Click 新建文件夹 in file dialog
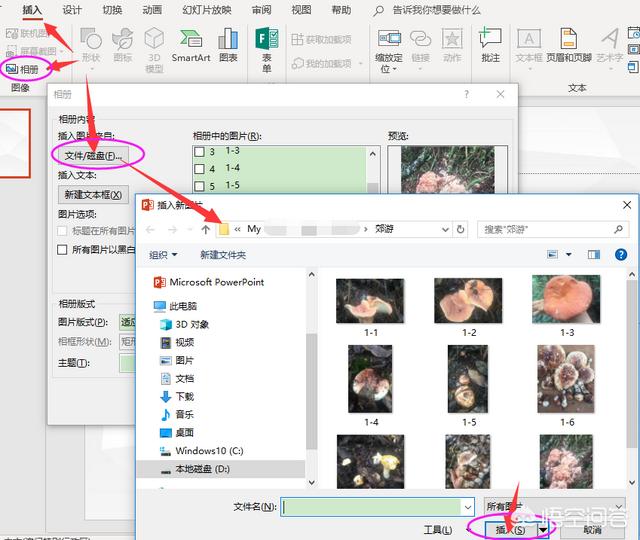640x540 pixels. coord(223,255)
